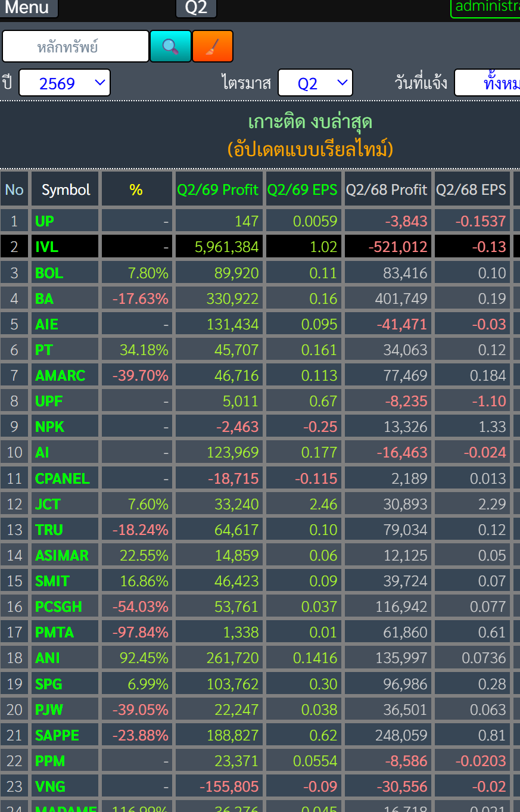Screen dimensions: 520x812
Task: Open the PT stock symbol
Action: click(x=43, y=350)
